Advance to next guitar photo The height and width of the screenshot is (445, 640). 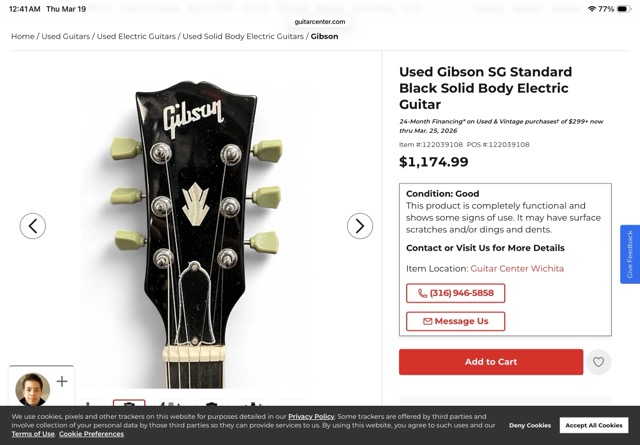pyautogui.click(x=360, y=226)
